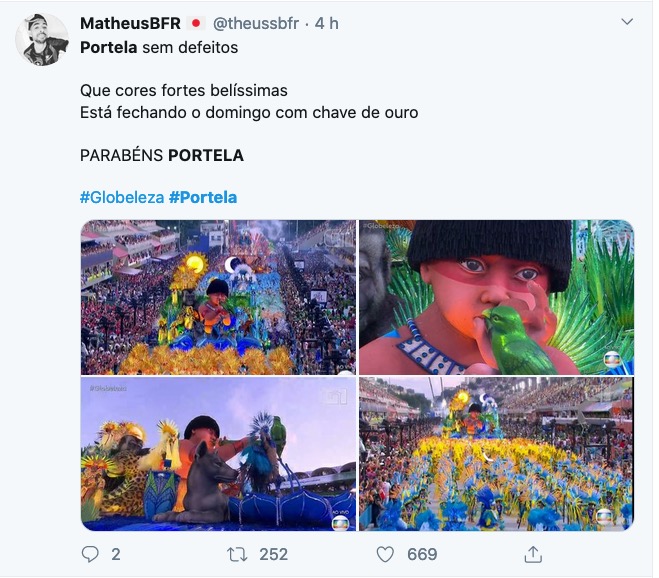
Task: Open the #Globeleza hashtag
Action: tap(122, 197)
